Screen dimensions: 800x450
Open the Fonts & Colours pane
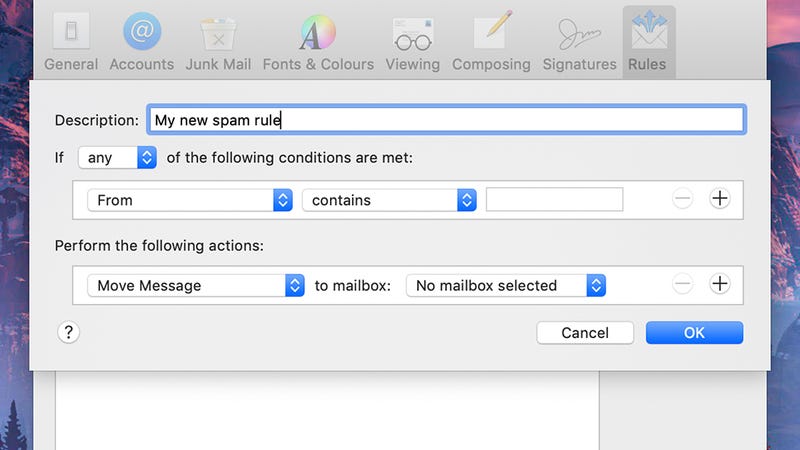[x=318, y=43]
